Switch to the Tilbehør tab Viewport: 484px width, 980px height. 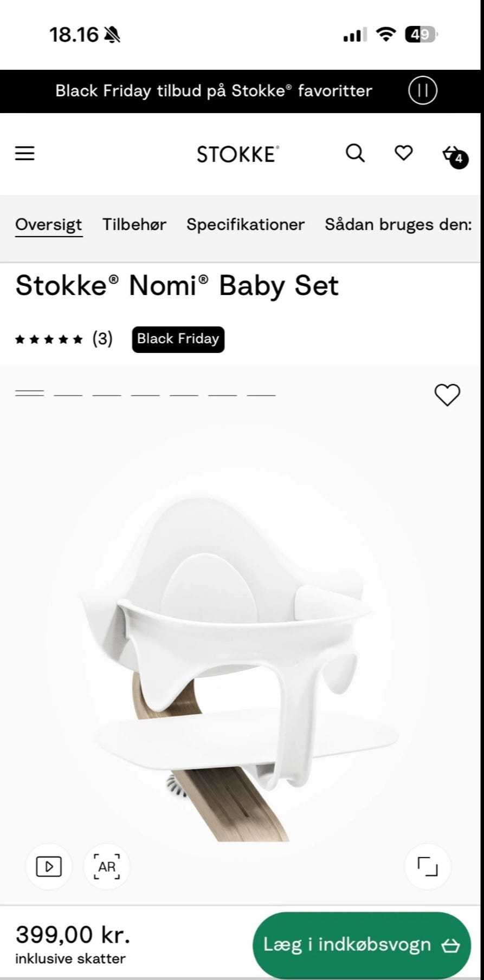(x=134, y=225)
